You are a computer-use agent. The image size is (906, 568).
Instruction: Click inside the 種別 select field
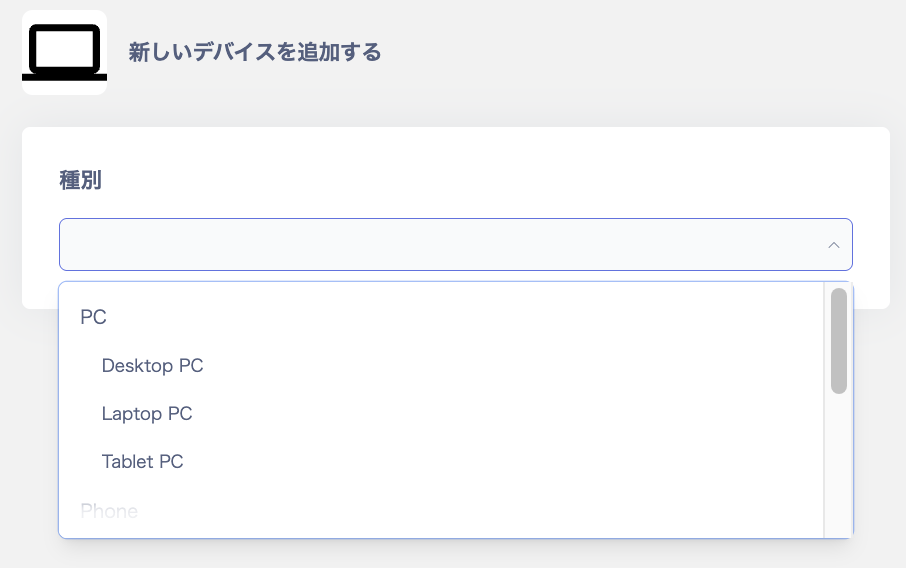pyautogui.click(x=440, y=245)
